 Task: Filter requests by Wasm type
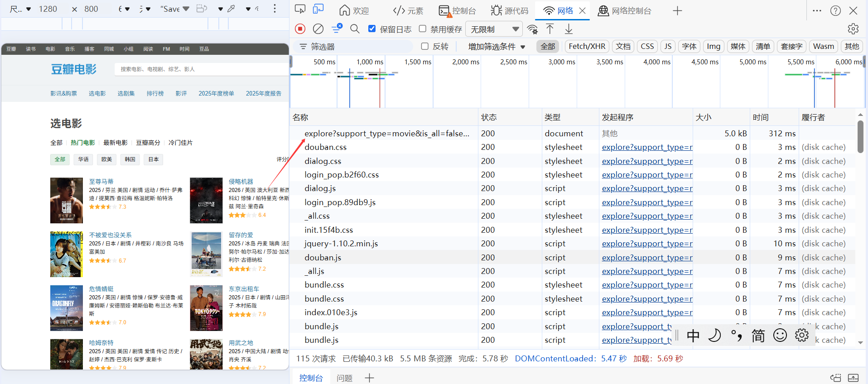tap(823, 46)
